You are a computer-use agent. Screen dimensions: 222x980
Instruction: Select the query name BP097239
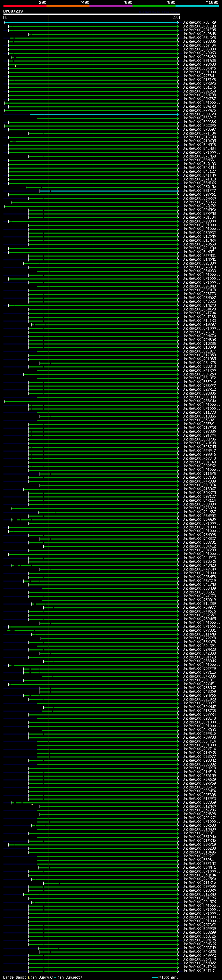point(13,11)
